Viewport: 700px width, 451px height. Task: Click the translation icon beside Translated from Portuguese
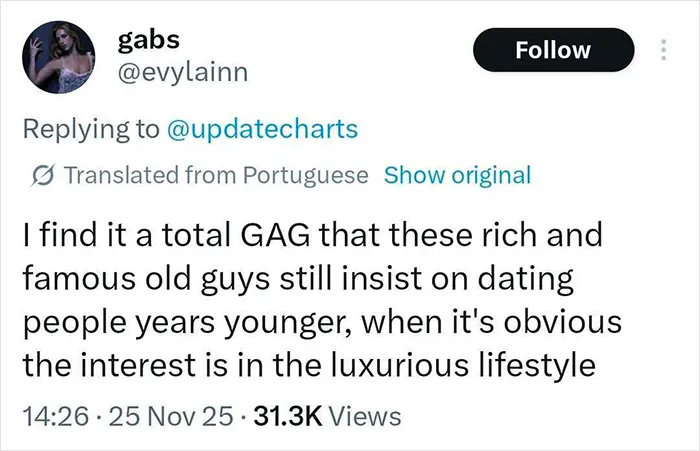tap(42, 175)
